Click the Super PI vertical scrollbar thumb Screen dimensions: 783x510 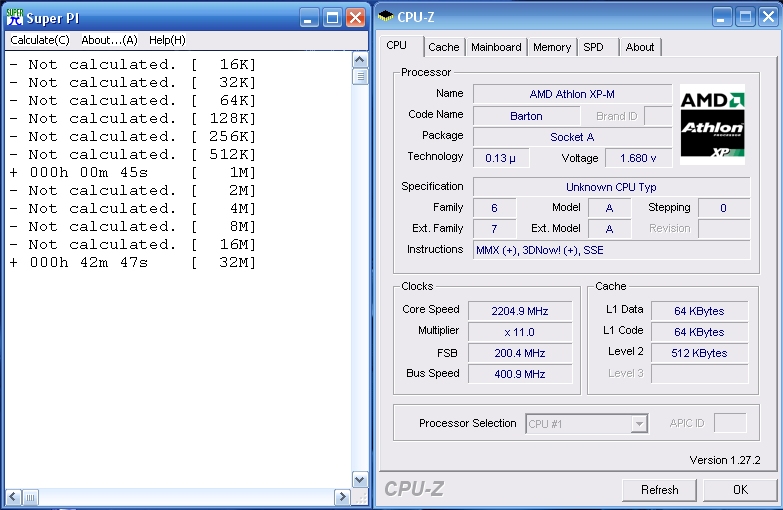click(x=360, y=76)
